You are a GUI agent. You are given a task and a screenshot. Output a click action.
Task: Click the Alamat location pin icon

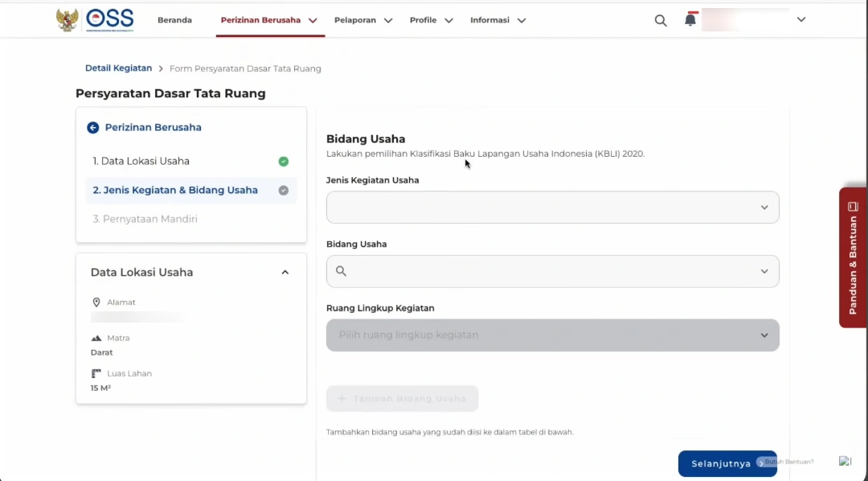(96, 302)
